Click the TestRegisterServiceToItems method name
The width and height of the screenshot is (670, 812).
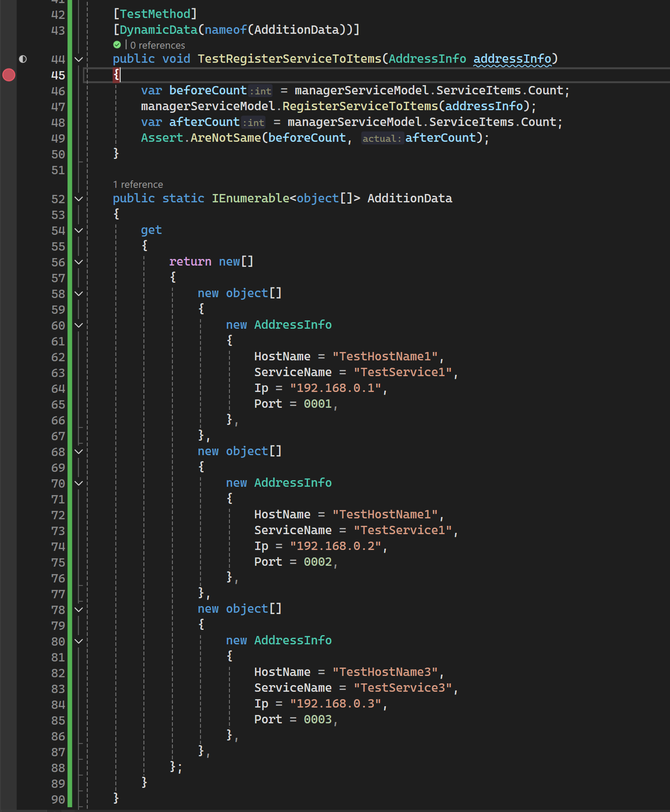coord(290,59)
